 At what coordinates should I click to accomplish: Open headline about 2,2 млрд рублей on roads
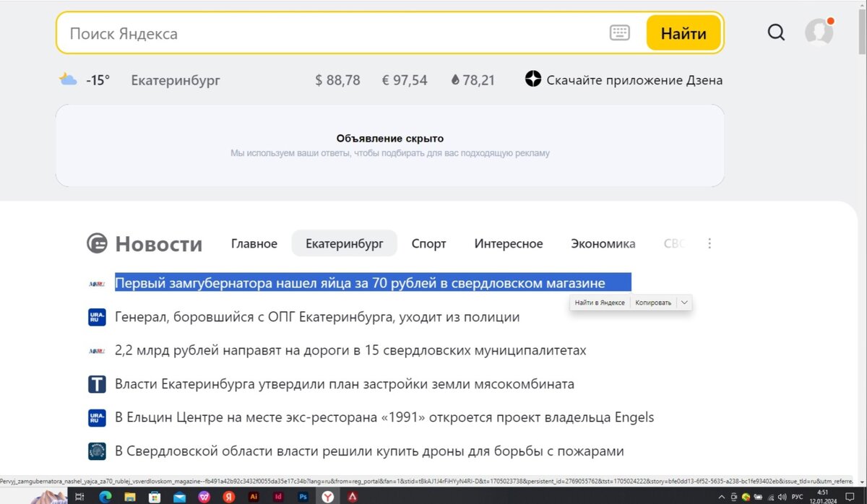(350, 350)
